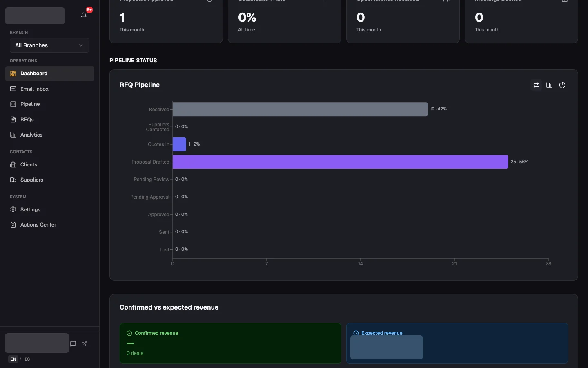
Task: Click the 'Sent' axis label
Action: [164, 232]
